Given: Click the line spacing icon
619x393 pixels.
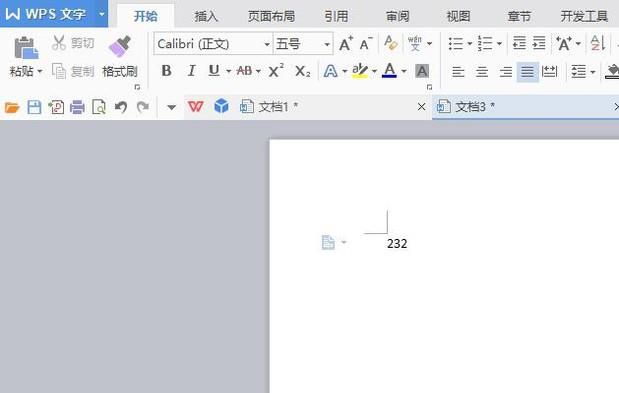Looking at the screenshot, I should [579, 72].
